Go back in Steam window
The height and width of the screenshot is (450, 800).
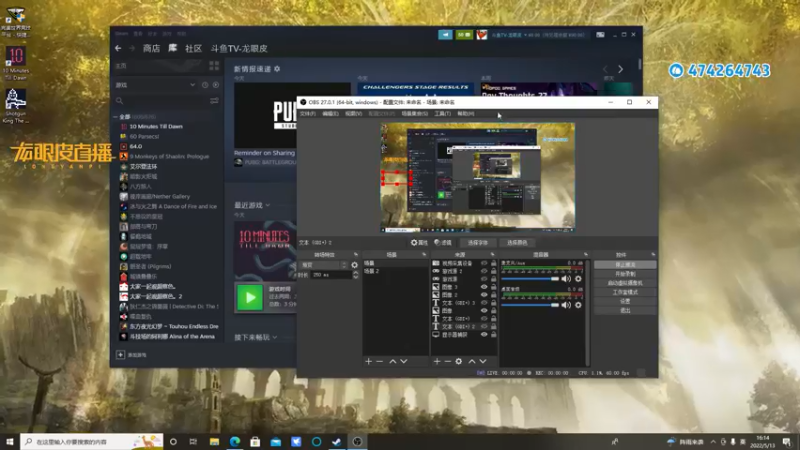pyautogui.click(x=118, y=48)
